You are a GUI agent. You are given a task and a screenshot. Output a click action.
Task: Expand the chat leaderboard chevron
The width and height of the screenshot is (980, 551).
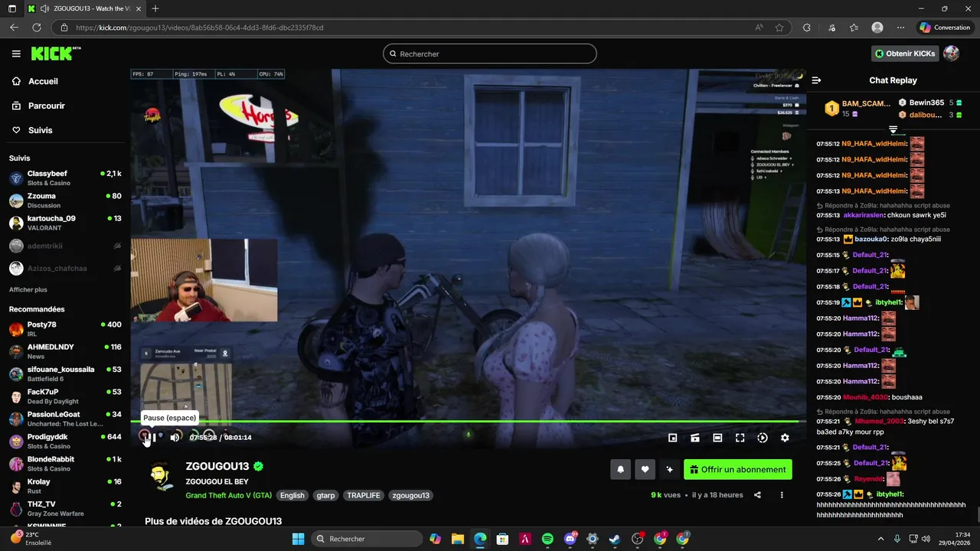tap(893, 129)
